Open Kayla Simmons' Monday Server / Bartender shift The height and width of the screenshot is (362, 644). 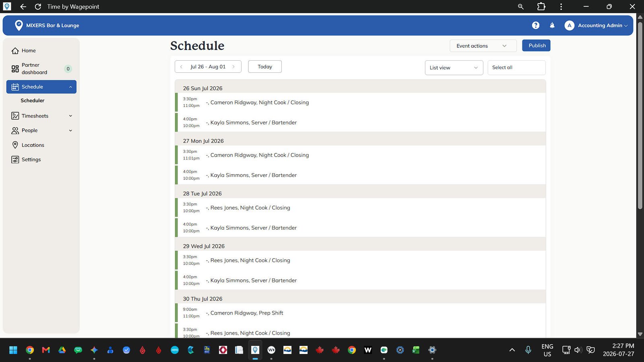coord(360,175)
